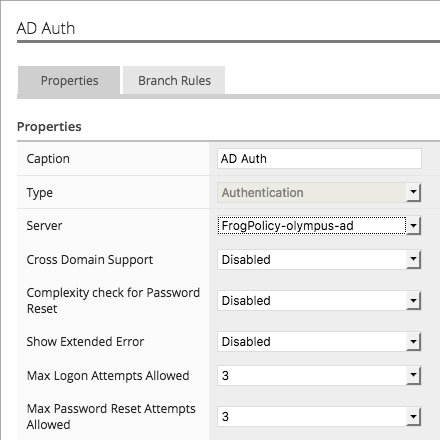Click arrow icon on Type field
This screenshot has width=440, height=440.
tap(414, 193)
